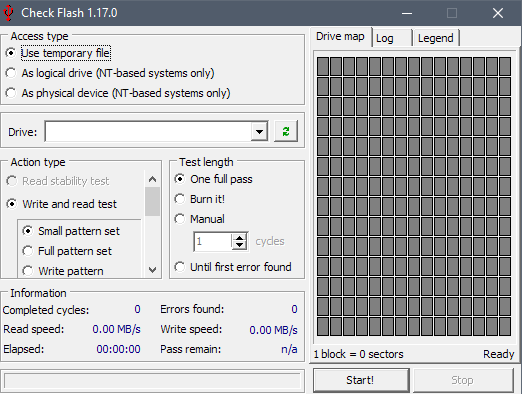This screenshot has height=394, width=523.
Task: Increase the cycles spinner value
Action: 239,237
